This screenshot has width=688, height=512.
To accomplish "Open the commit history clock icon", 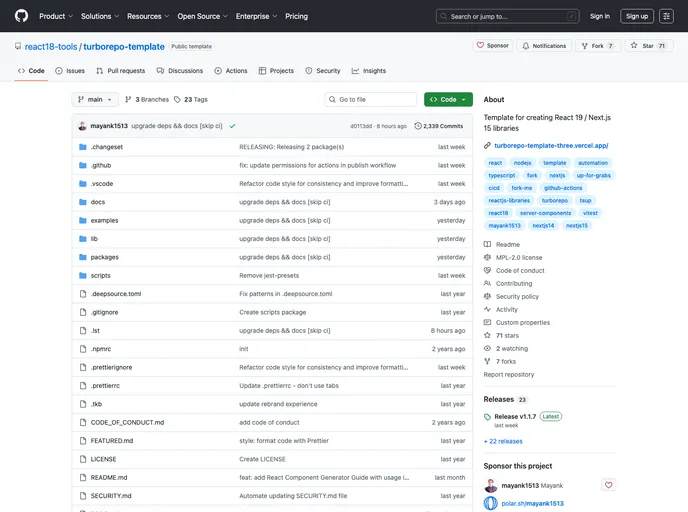I will tap(418, 126).
